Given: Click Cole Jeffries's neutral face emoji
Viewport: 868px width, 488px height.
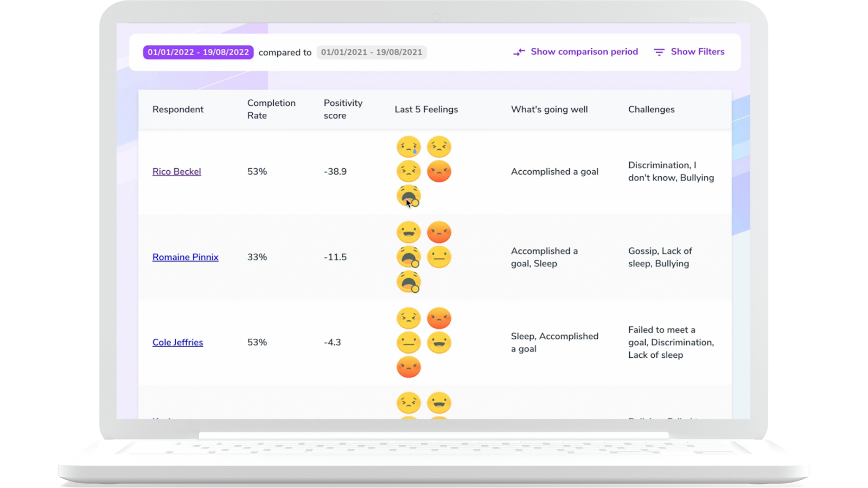Looking at the screenshot, I should tap(409, 343).
